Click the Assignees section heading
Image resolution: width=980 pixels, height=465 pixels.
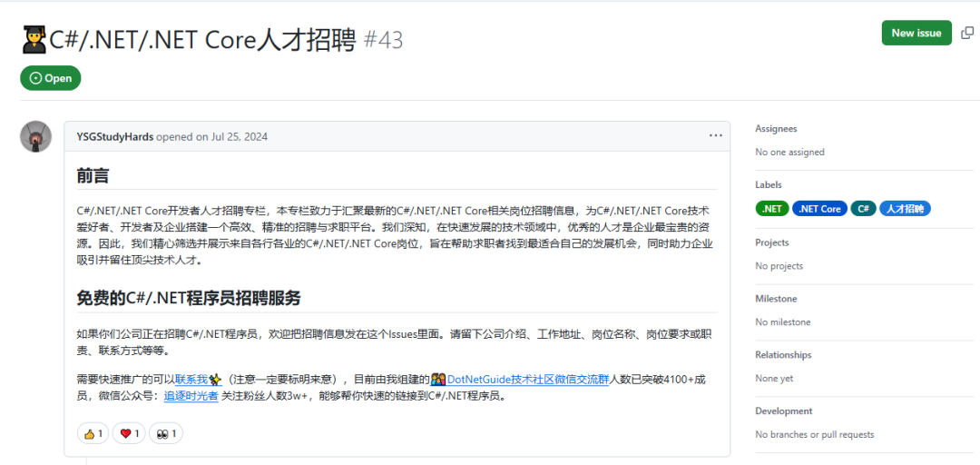coord(776,128)
